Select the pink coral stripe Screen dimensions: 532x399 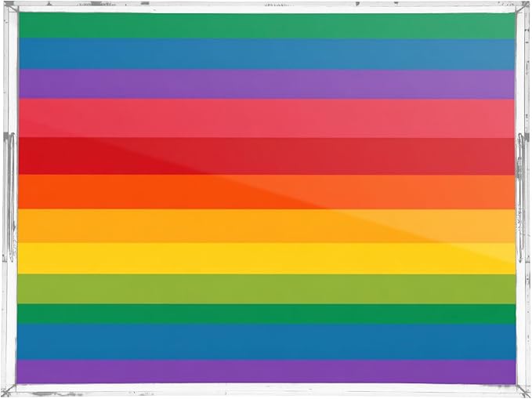(x=267, y=118)
